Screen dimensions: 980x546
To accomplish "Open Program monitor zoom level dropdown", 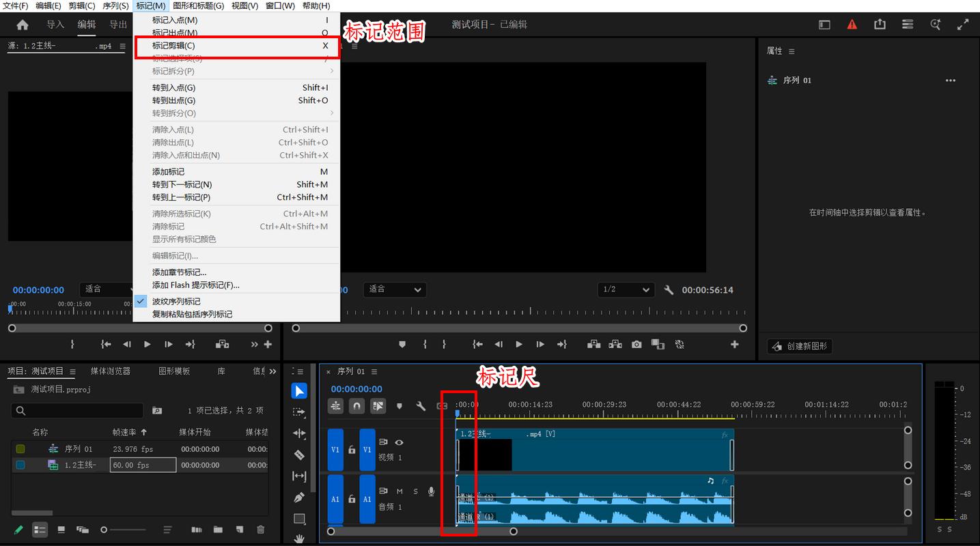I will click(394, 289).
